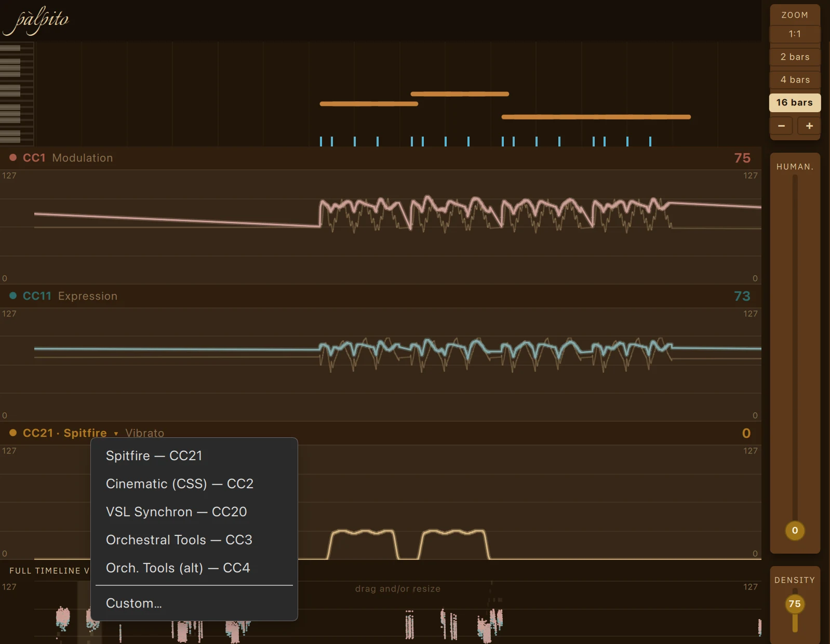The image size is (830, 644).
Task: Click the Density slider knob showing 75
Action: pos(795,603)
